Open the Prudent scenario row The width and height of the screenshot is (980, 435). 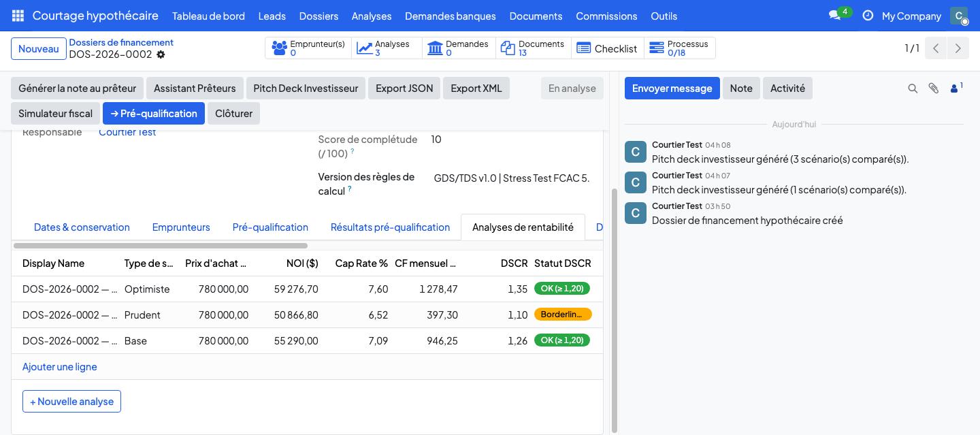tap(307, 315)
